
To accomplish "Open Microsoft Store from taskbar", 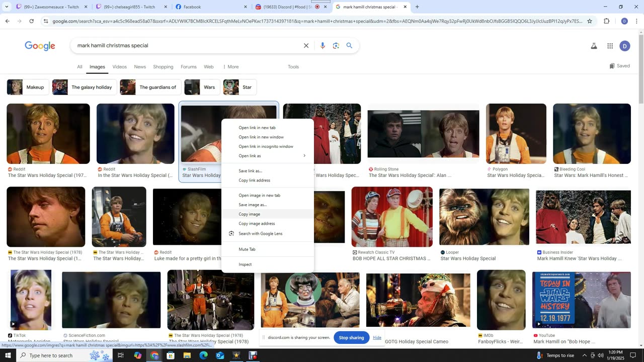I will pyautogui.click(x=171, y=355).
